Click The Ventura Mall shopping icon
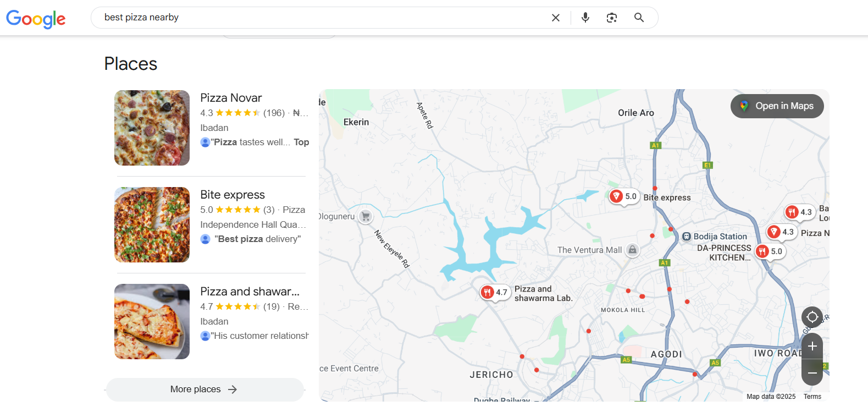The image size is (868, 417). pos(633,250)
